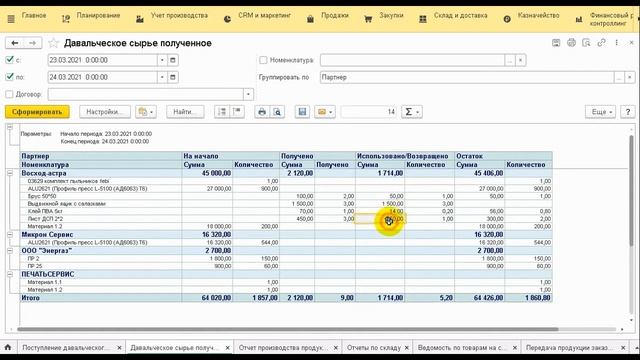This screenshot has height=360, width=640.
Task: Click the Группировать по field with Партнер
Action: [467, 77]
